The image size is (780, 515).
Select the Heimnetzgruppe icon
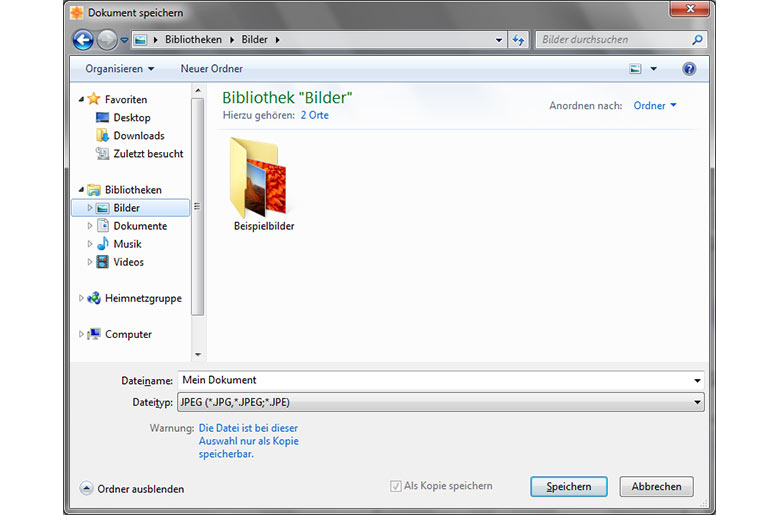94,298
